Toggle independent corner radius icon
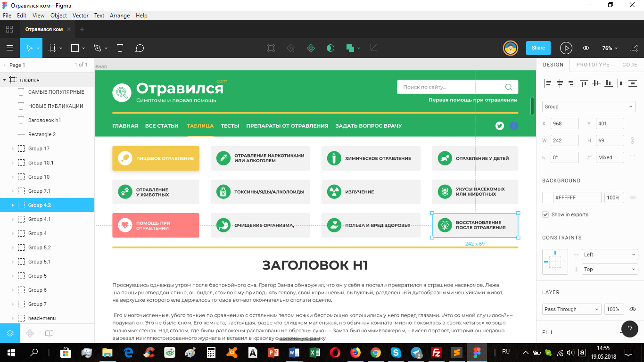This screenshot has height=362, width=644. click(633, 157)
